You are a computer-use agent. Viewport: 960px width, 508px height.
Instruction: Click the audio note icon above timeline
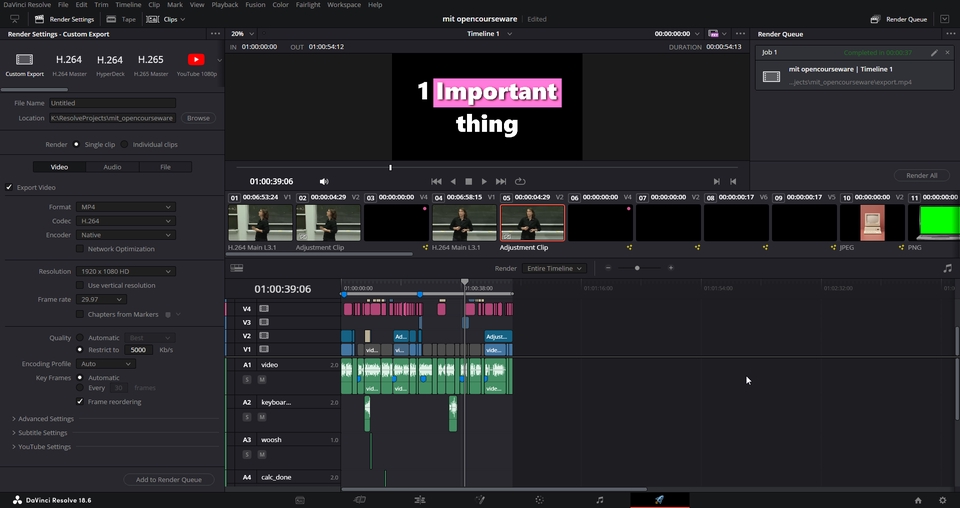[x=948, y=268]
